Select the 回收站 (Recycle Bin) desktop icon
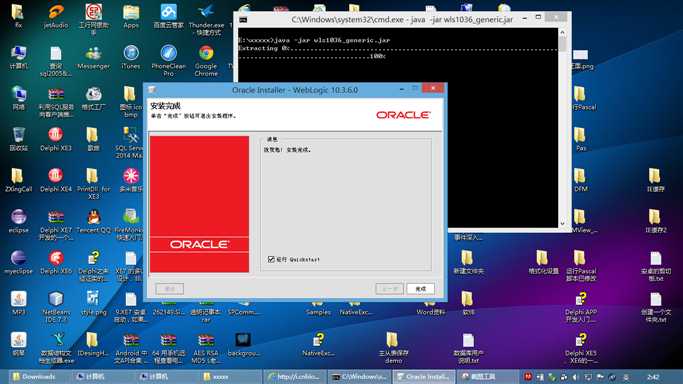The width and height of the screenshot is (683, 384). pyautogui.click(x=18, y=139)
